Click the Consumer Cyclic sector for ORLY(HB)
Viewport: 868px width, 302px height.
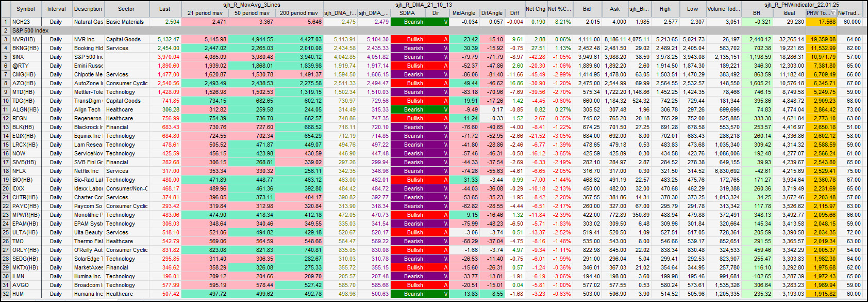click(126, 250)
